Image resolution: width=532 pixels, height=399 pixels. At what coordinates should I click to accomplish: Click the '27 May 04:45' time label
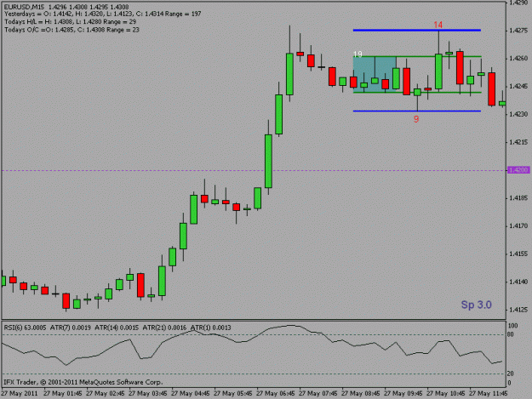tap(191, 394)
